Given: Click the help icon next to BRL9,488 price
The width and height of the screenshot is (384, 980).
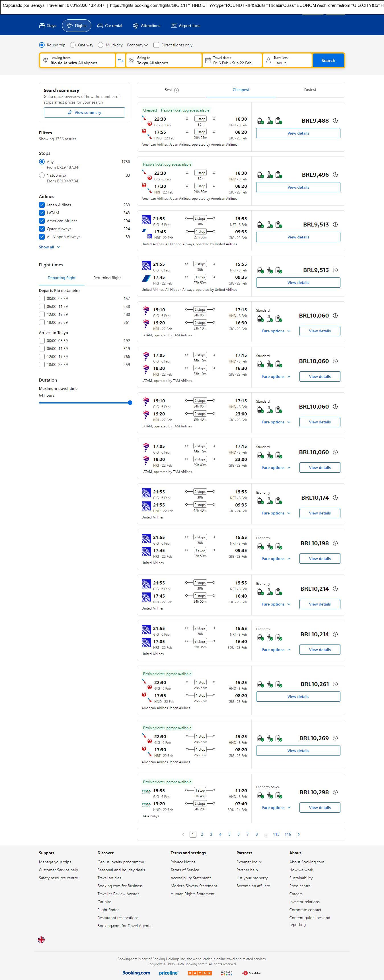Looking at the screenshot, I should [335, 121].
